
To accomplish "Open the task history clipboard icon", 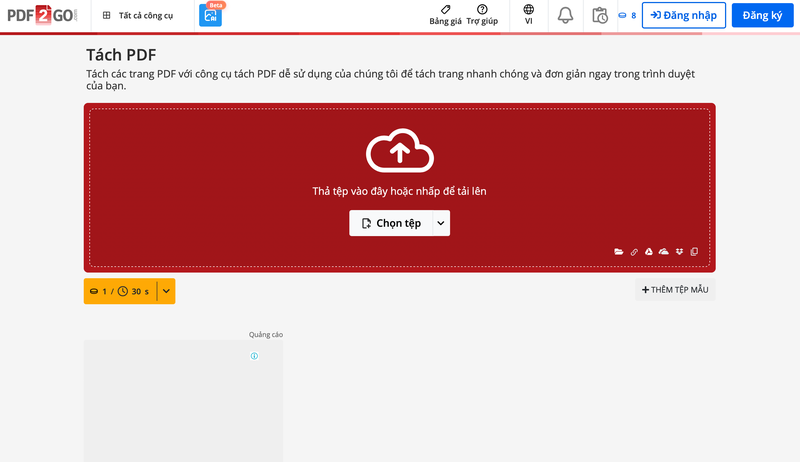I will pos(600,15).
